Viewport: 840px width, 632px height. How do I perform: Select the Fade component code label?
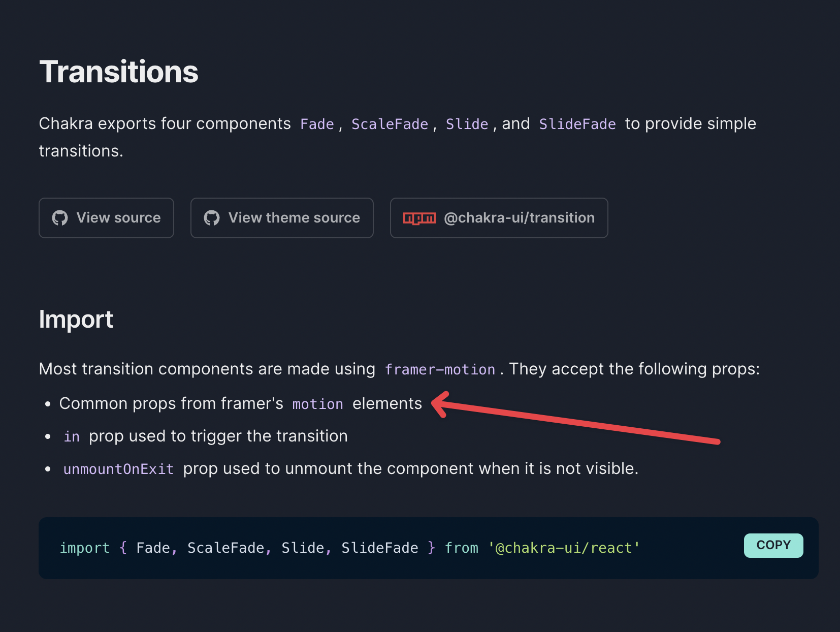[x=316, y=123]
